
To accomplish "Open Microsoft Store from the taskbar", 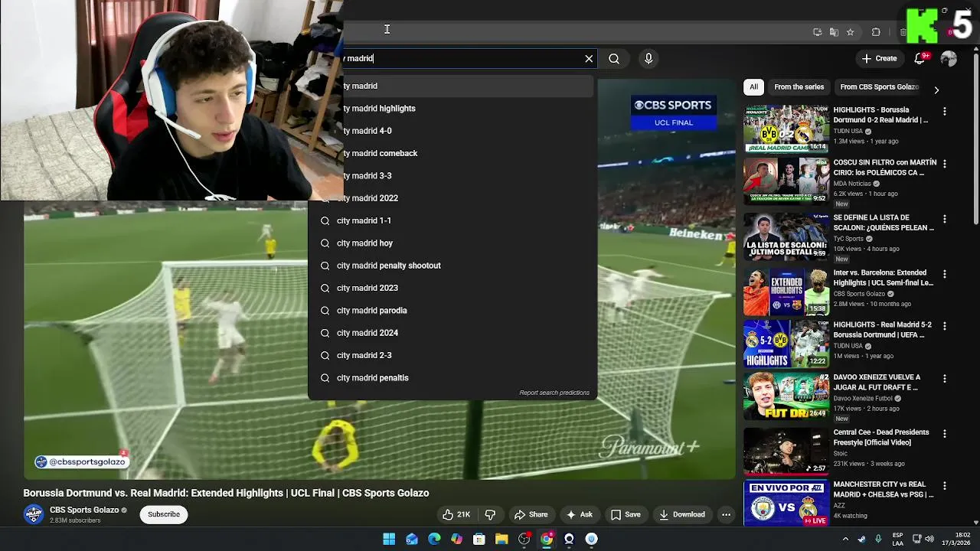I will point(479,539).
